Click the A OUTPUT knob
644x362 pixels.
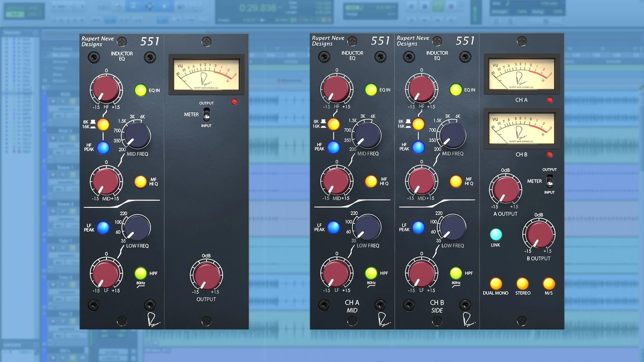point(505,189)
